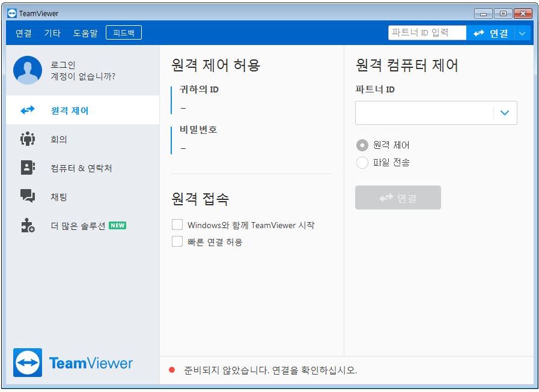539x392 pixels.
Task: Click the top-right 연결 button
Action: click(x=490, y=34)
